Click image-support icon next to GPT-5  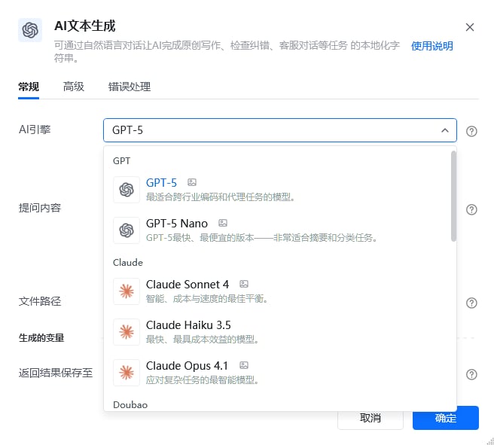192,182
